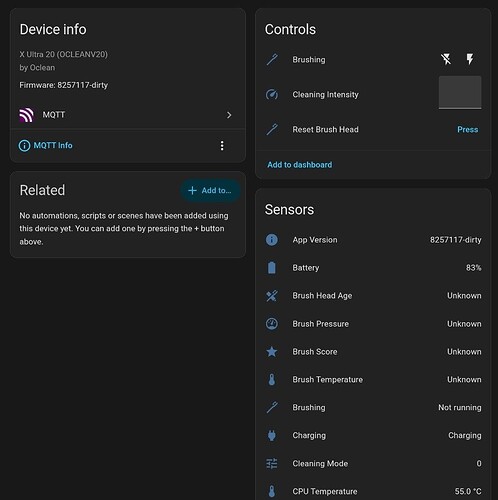498x500 pixels.
Task: Click the Add to... button in Related
Action: coord(210,190)
